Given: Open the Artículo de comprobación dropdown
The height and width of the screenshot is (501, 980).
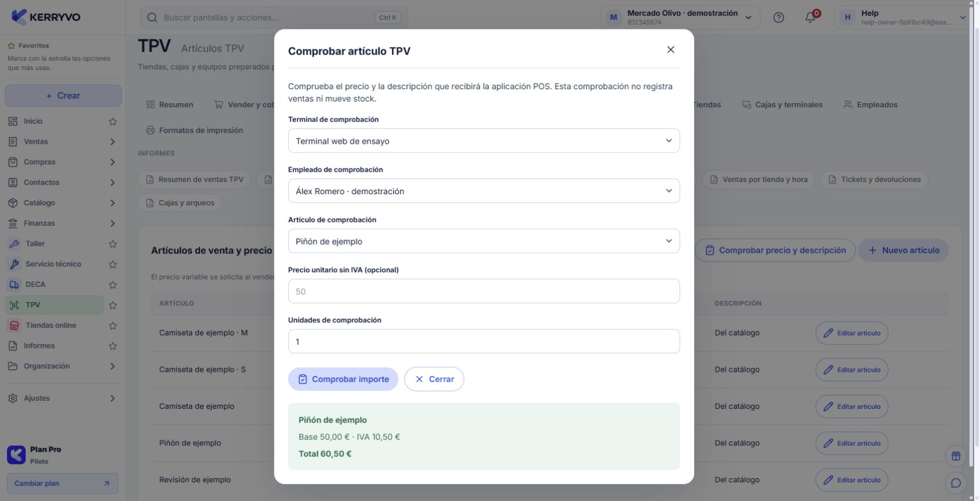Looking at the screenshot, I should click(484, 241).
